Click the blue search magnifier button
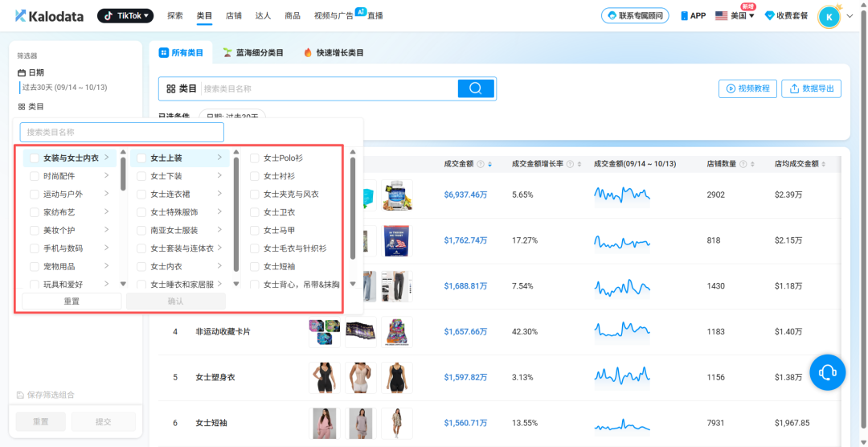This screenshot has width=868, height=447. (x=475, y=88)
